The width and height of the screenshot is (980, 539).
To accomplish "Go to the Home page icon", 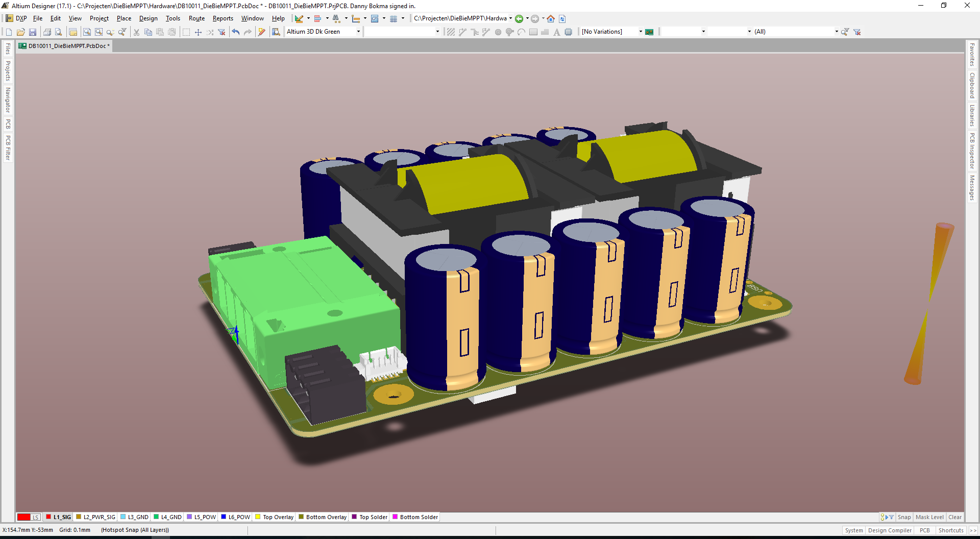I will (551, 19).
